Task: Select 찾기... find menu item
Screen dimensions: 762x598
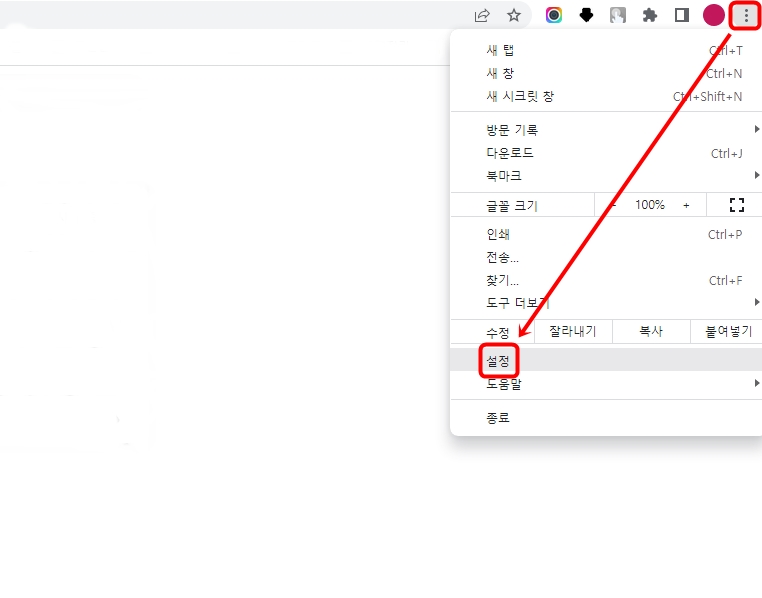Action: coord(606,280)
